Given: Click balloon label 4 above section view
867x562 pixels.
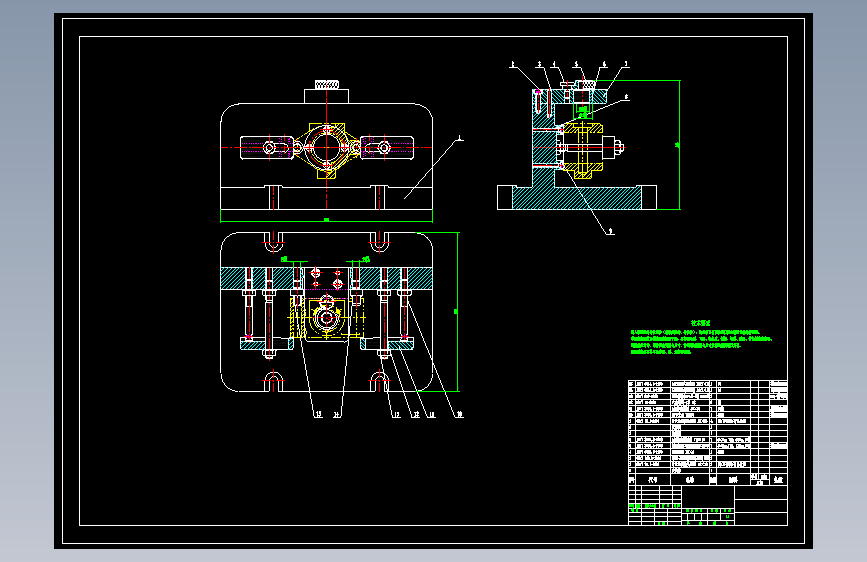Looking at the screenshot, I should pos(554,65).
